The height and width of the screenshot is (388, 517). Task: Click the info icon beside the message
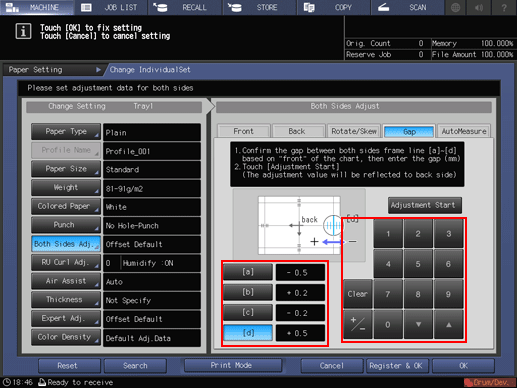pos(23,32)
